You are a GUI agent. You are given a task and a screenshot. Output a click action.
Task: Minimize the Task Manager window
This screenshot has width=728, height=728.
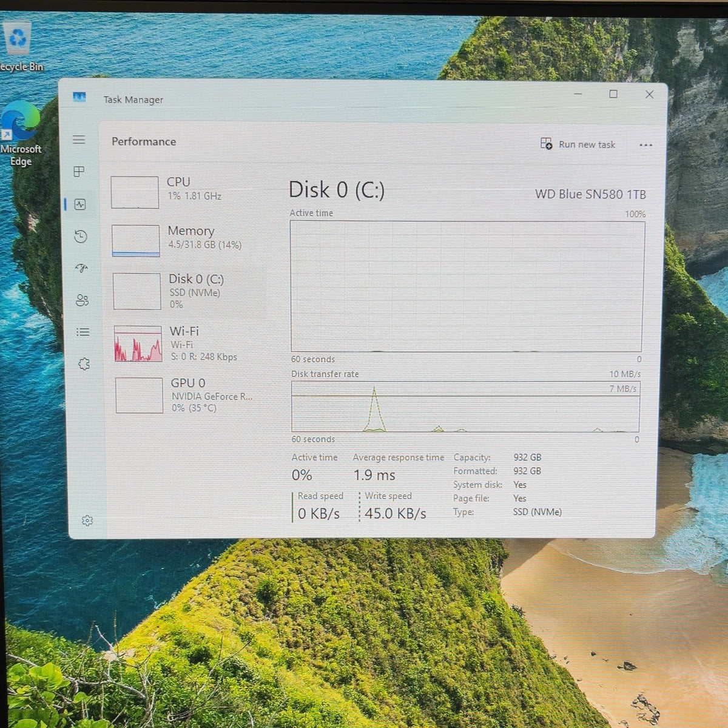coord(578,94)
